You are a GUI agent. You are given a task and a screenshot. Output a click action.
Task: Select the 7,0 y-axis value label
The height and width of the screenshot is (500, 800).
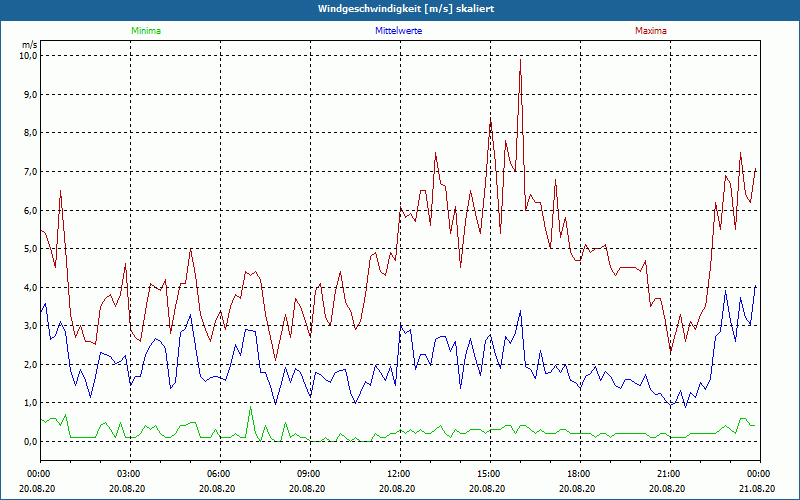[x=29, y=172]
